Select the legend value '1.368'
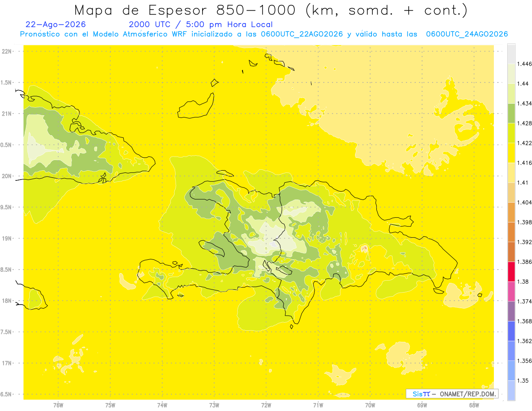Screen dimensions: 532x411 pyautogui.click(x=524, y=321)
